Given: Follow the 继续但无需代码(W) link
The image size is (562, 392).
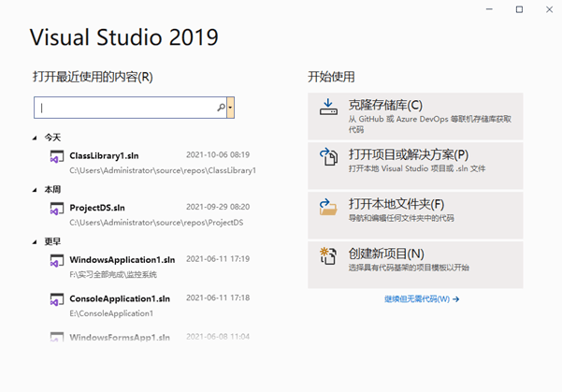Looking at the screenshot, I should point(422,299).
